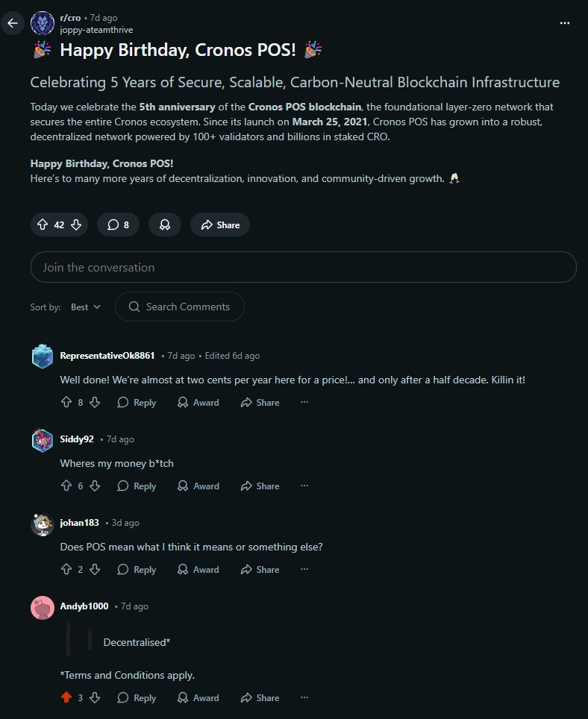The height and width of the screenshot is (719, 588).
Task: Upvote the Happy Birthday Cronos POS post
Action: [x=43, y=225]
